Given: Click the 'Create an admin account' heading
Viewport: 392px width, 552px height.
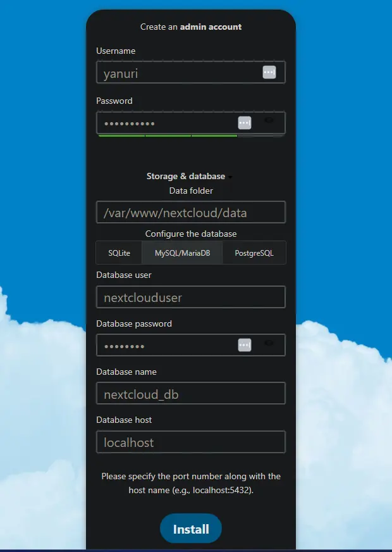Looking at the screenshot, I should 191,27.
